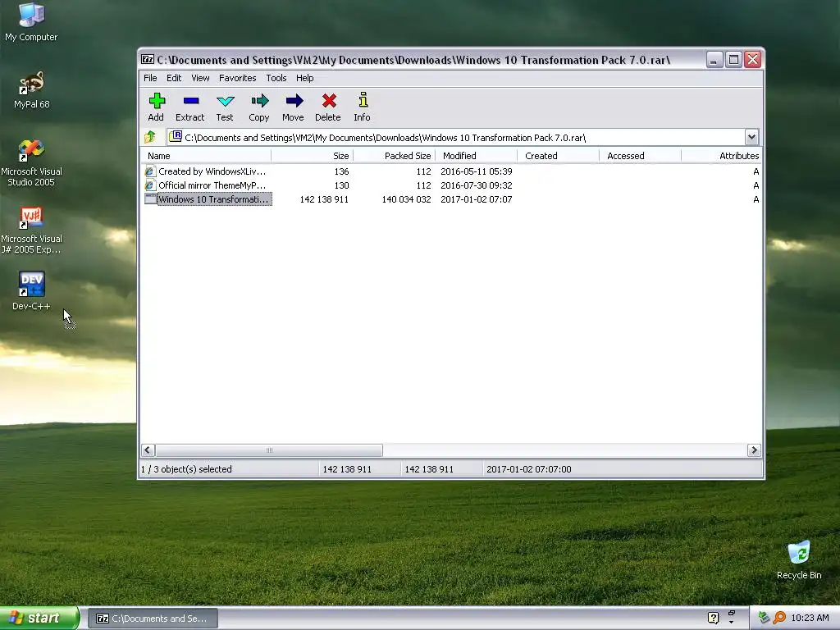Click the icon of Windows 10 Transformati... file
This screenshot has width=840, height=630.
[151, 199]
